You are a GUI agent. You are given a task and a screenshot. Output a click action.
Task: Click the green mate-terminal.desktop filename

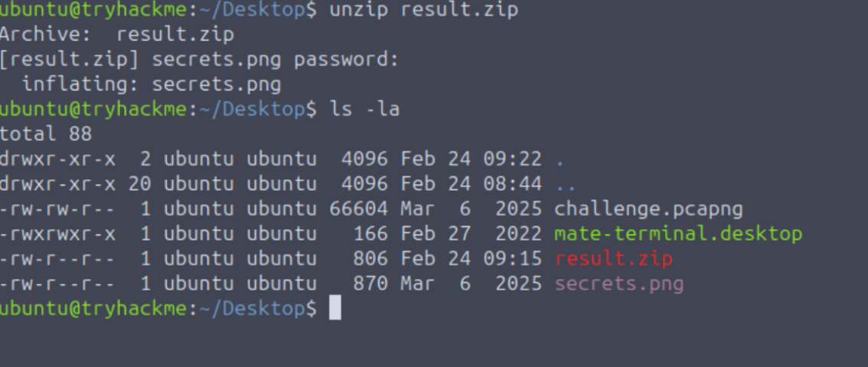click(x=678, y=234)
